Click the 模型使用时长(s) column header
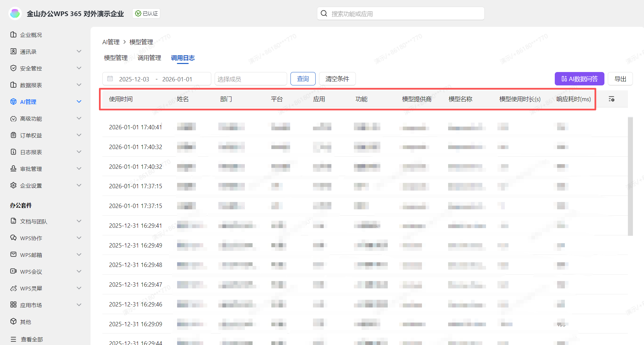The height and width of the screenshot is (345, 644). (520, 99)
